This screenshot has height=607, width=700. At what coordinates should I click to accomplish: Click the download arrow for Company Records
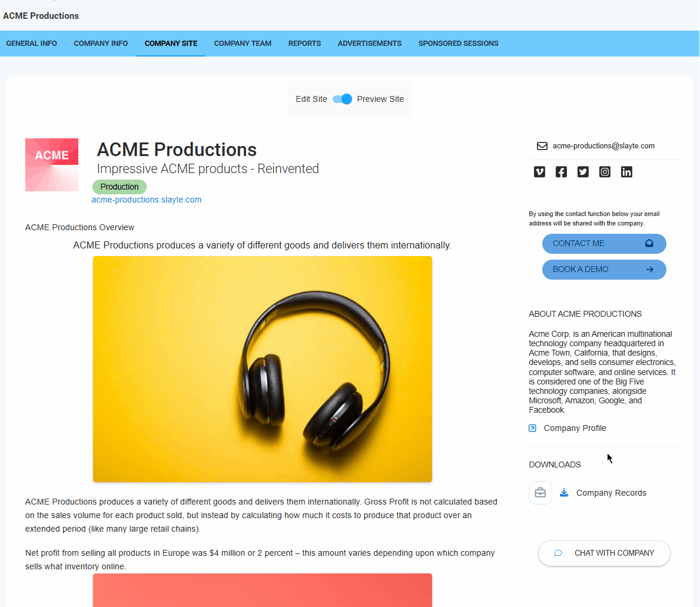pos(564,493)
